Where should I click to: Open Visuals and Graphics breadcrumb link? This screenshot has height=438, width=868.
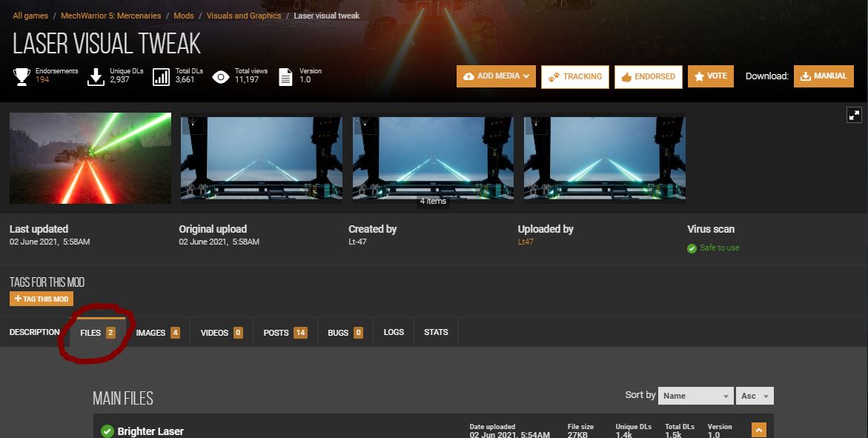(x=244, y=16)
